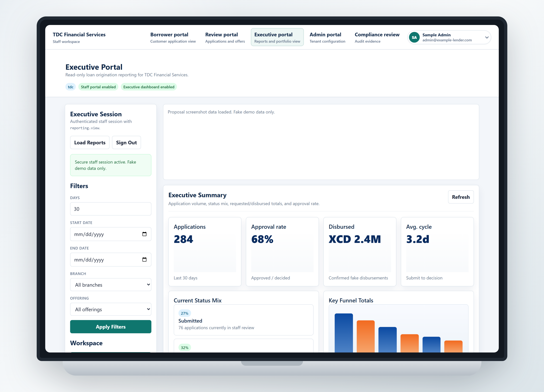Click the Sign Out button
This screenshot has height=392, width=544.
[x=126, y=143]
